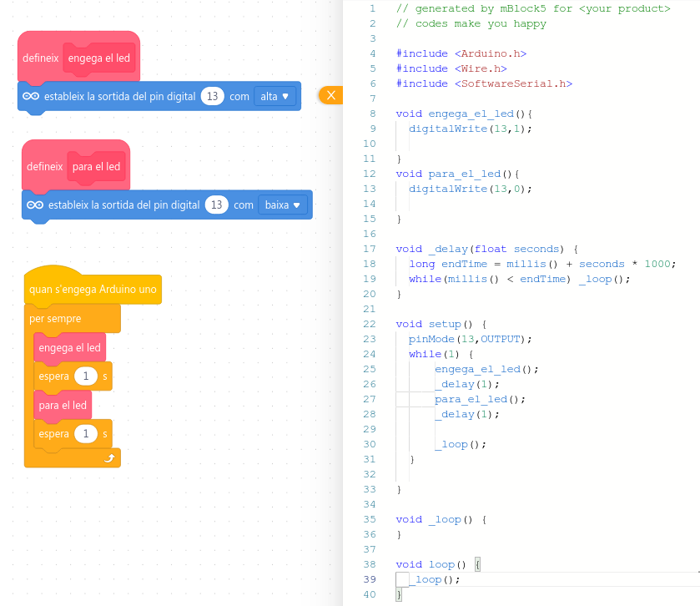
Task: Click the seconds value in the last 'espera' block
Action: coord(86,434)
